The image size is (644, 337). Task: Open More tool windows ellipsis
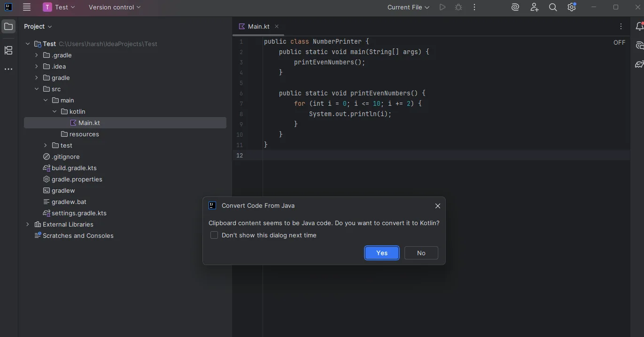8,69
